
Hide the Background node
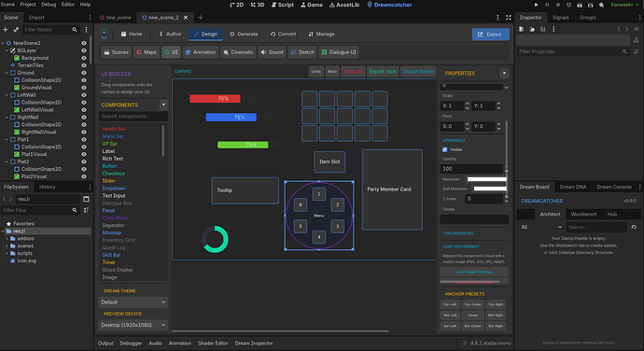coord(84,58)
